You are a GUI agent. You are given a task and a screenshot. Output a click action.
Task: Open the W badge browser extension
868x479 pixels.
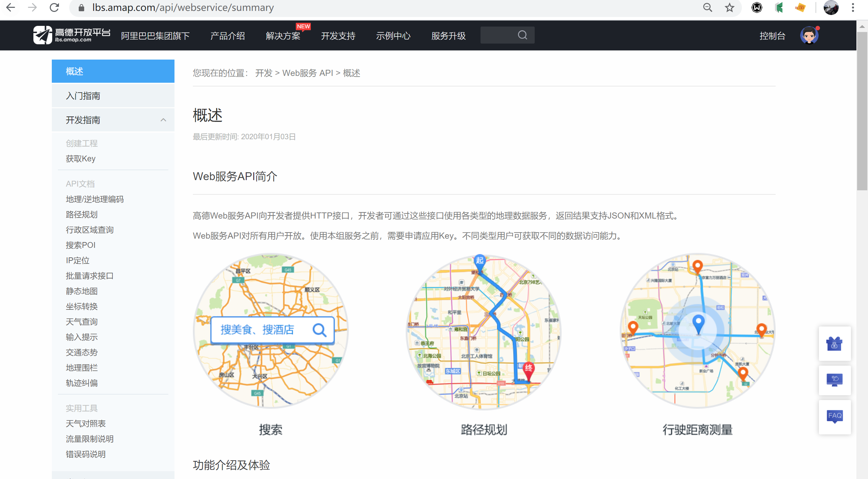tap(757, 7)
